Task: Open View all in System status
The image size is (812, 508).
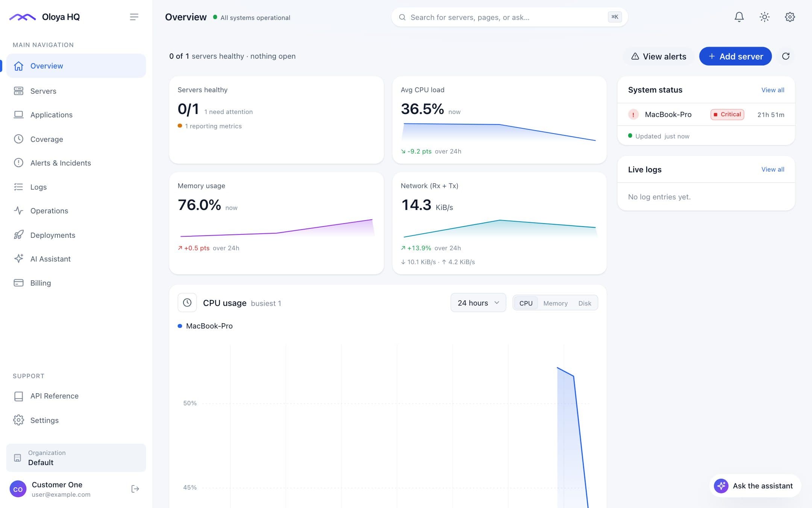Action: click(773, 90)
